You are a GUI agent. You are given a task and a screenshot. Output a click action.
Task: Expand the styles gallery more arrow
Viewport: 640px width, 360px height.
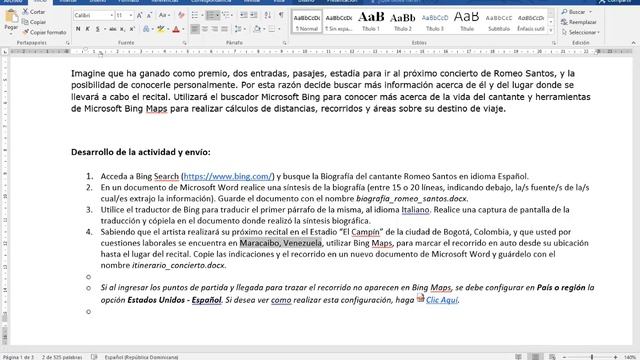pos(551,30)
